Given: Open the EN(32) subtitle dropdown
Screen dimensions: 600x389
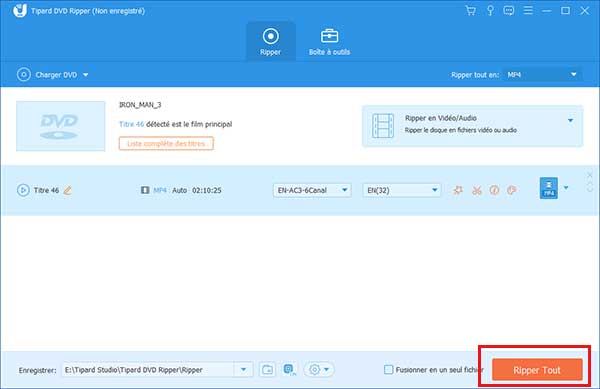Looking at the screenshot, I should pos(401,190).
